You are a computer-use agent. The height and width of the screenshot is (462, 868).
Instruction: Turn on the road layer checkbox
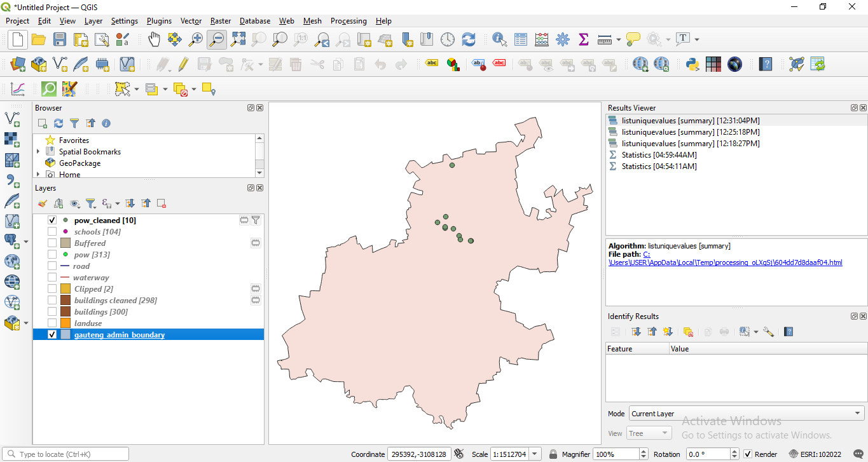click(x=52, y=266)
